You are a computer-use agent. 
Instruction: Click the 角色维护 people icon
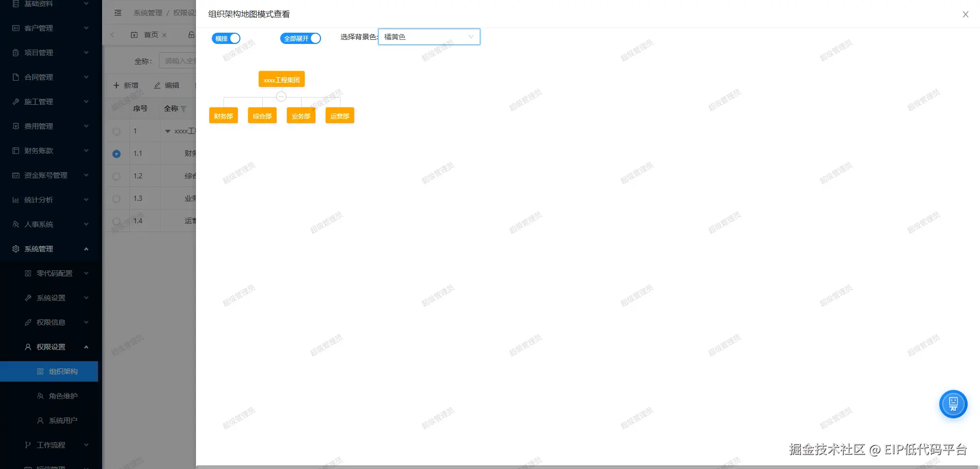click(x=40, y=396)
